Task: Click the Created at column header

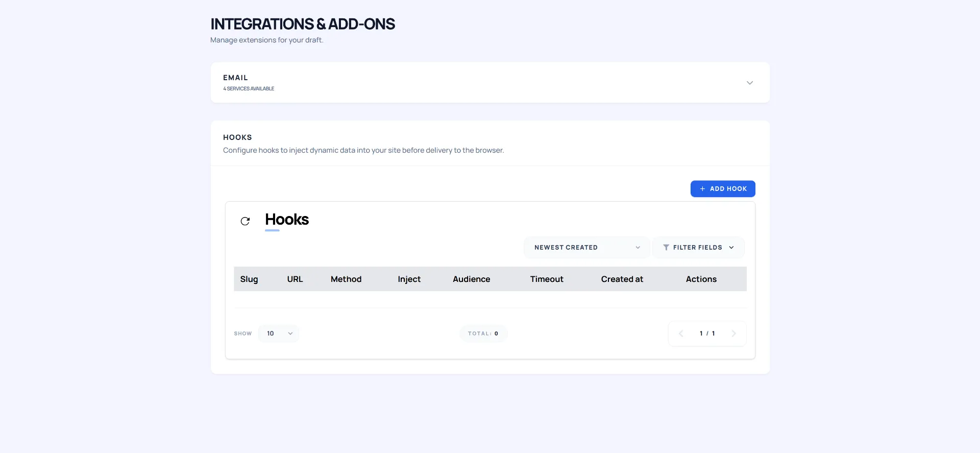Action: click(622, 279)
